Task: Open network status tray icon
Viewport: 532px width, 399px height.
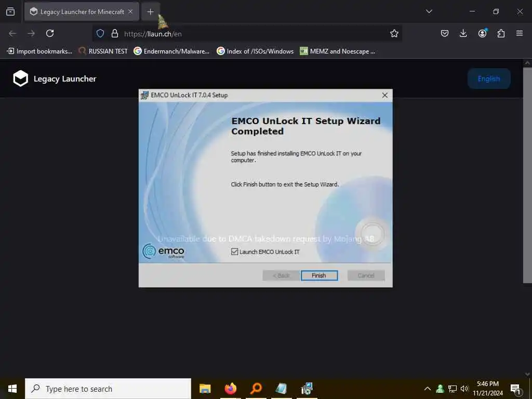Action: 453,389
